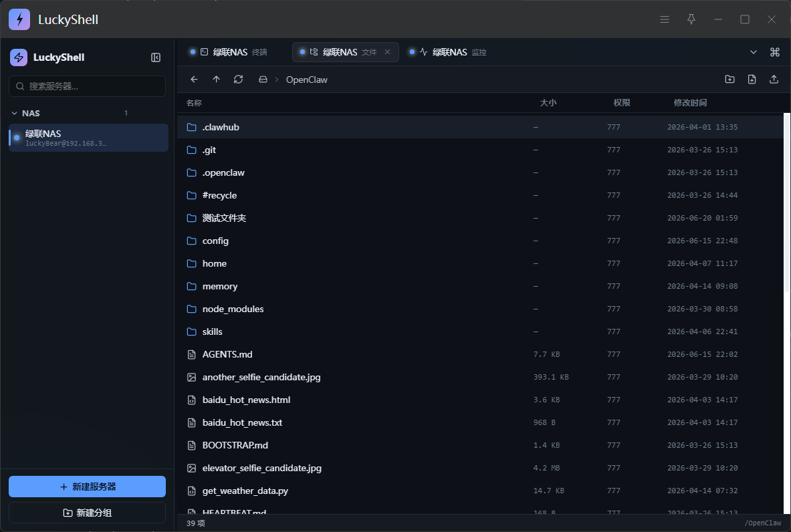Open the hamburger menu in title bar
Image resolution: width=791 pixels, height=532 pixels.
(665, 19)
